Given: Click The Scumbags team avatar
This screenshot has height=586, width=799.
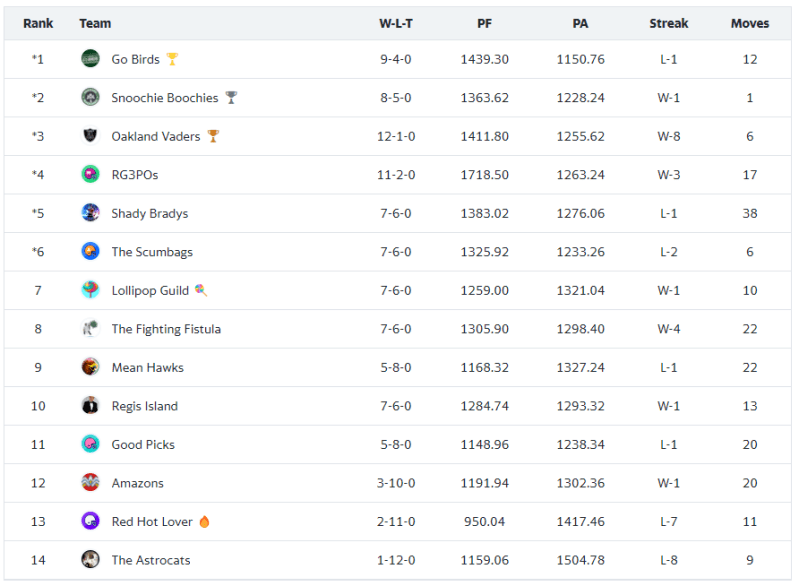Looking at the screenshot, I should click(x=91, y=252).
